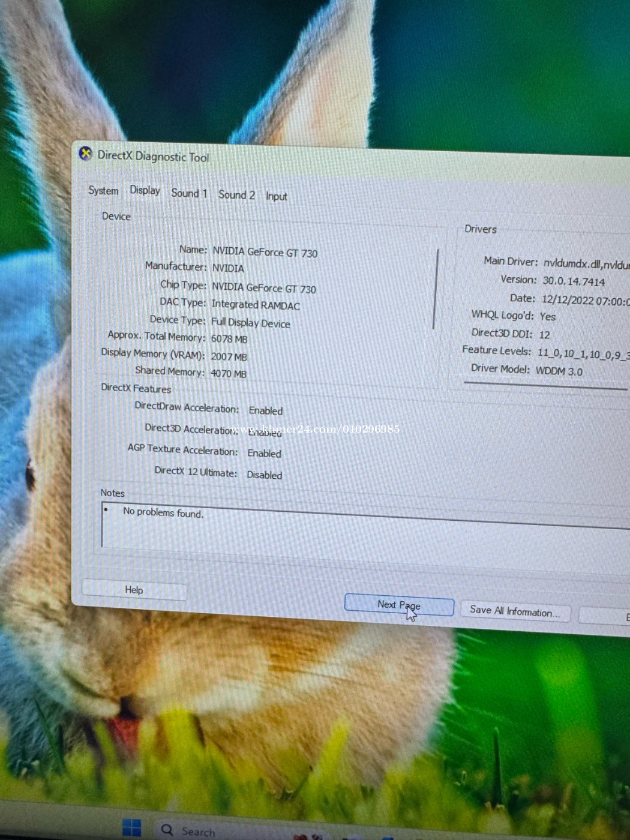630x840 pixels.
Task: Click the Device section vertical scrollbar
Action: click(436, 289)
